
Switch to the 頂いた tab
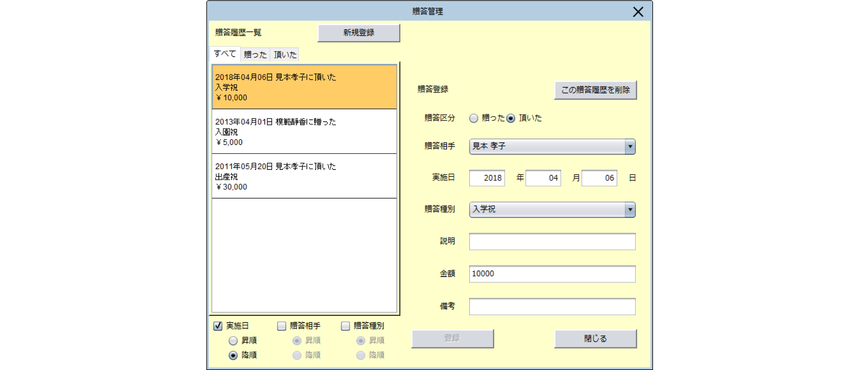click(285, 54)
